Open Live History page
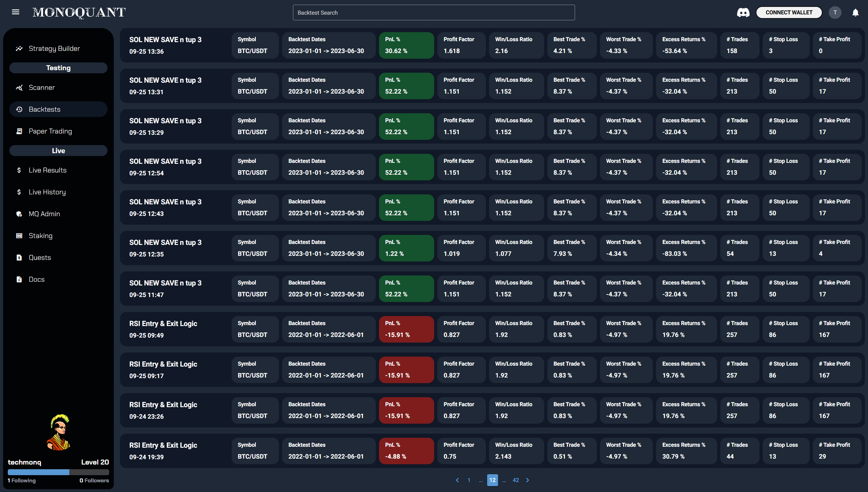This screenshot has height=492, width=868. (58, 192)
